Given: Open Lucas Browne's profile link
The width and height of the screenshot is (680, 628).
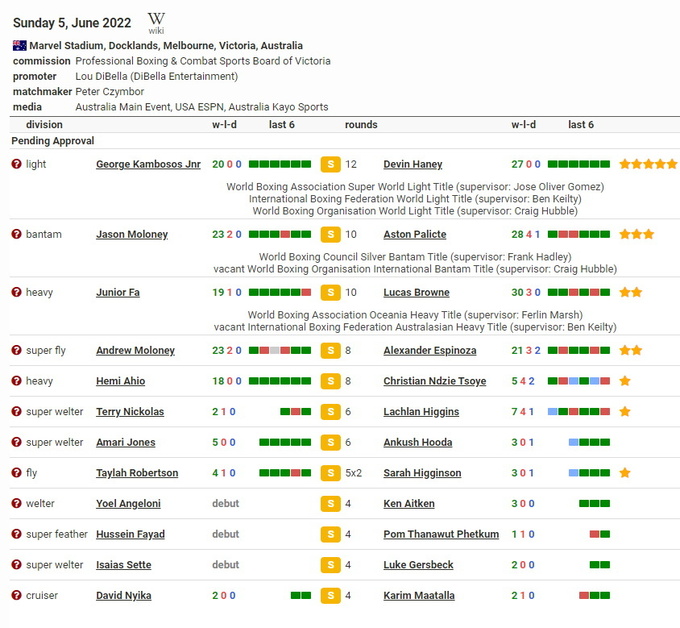Looking at the screenshot, I should coord(416,292).
